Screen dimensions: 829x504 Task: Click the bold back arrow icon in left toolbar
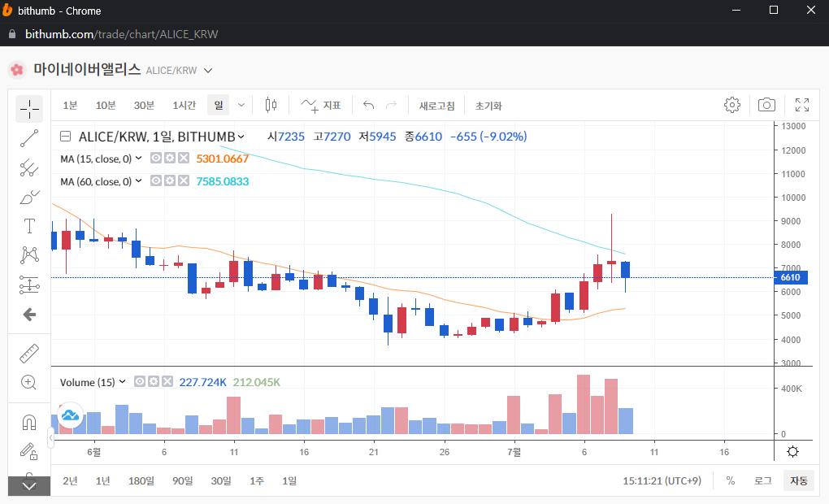click(x=29, y=315)
